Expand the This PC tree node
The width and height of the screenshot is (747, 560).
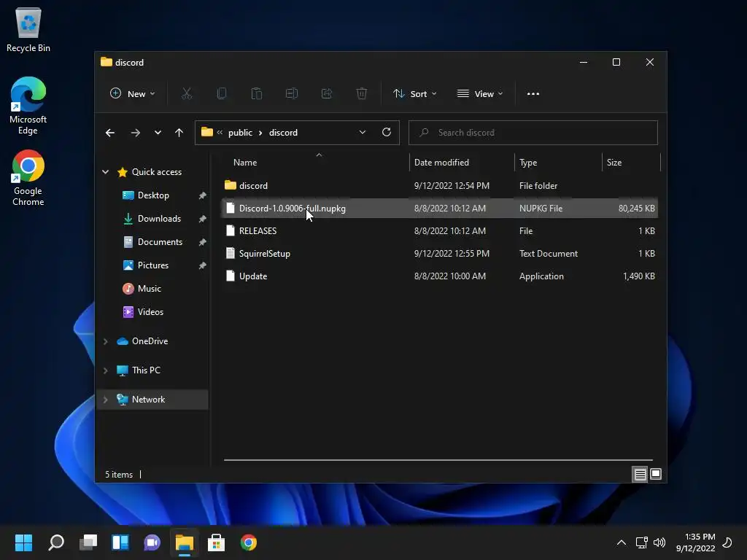coord(105,370)
